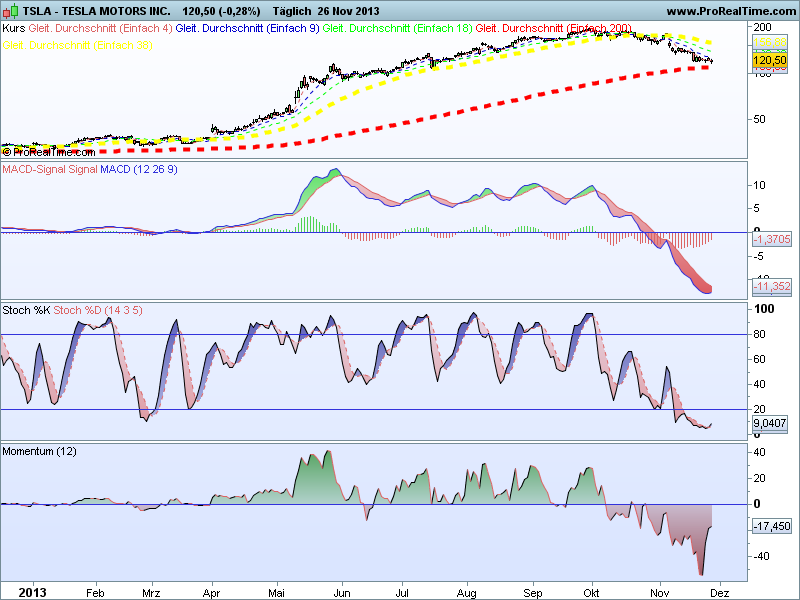Screen dimensions: 800x600
Task: Click the MACD-Signal legend label
Action: coord(34,169)
